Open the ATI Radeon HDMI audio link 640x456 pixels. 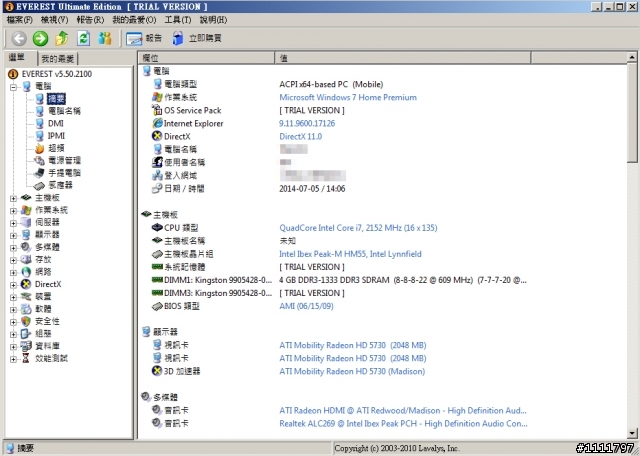pyautogui.click(x=402, y=411)
